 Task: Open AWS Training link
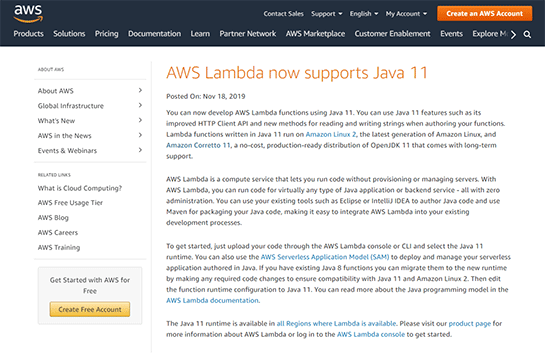[59, 248]
